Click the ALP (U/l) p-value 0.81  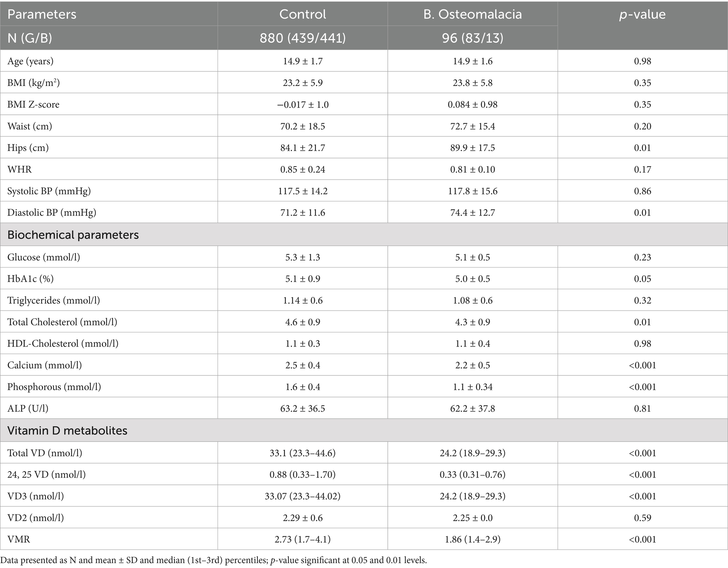[642, 408]
